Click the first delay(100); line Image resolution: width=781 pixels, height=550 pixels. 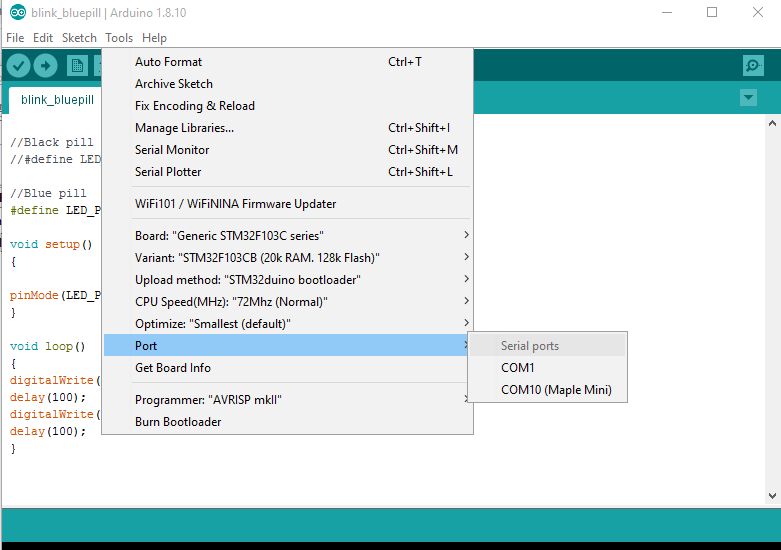[x=48, y=397]
